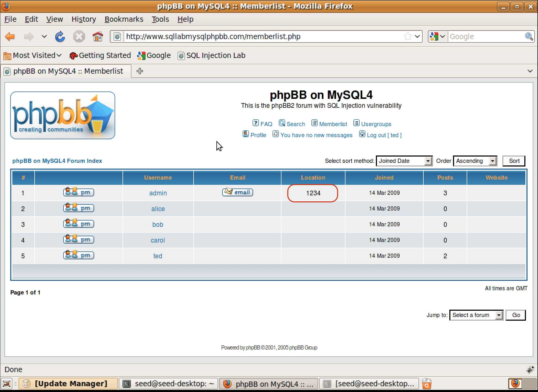Open the list all tabs chevron
The image size is (538, 392).
click(x=530, y=71)
